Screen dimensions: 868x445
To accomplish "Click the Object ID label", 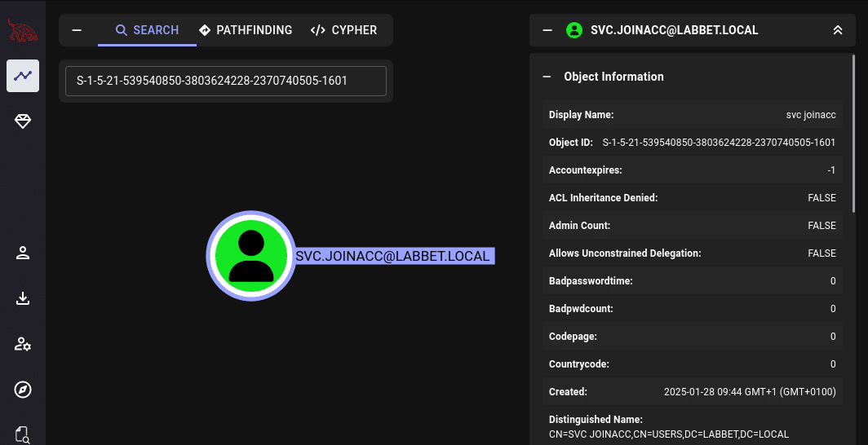I will pos(571,143).
